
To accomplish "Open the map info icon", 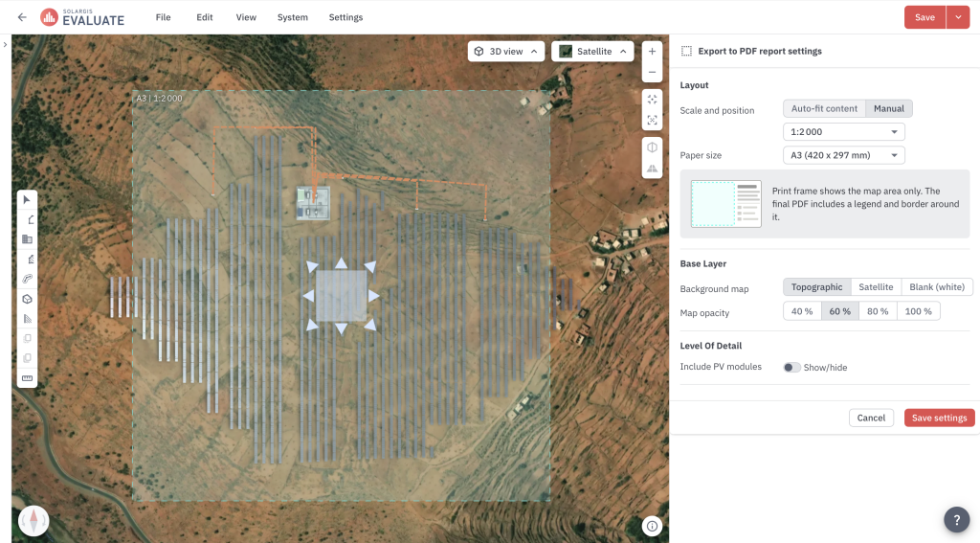I will [x=652, y=526].
